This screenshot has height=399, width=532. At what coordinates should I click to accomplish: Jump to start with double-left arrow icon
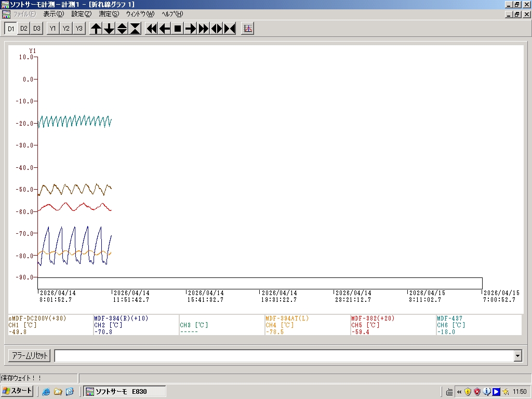point(152,29)
